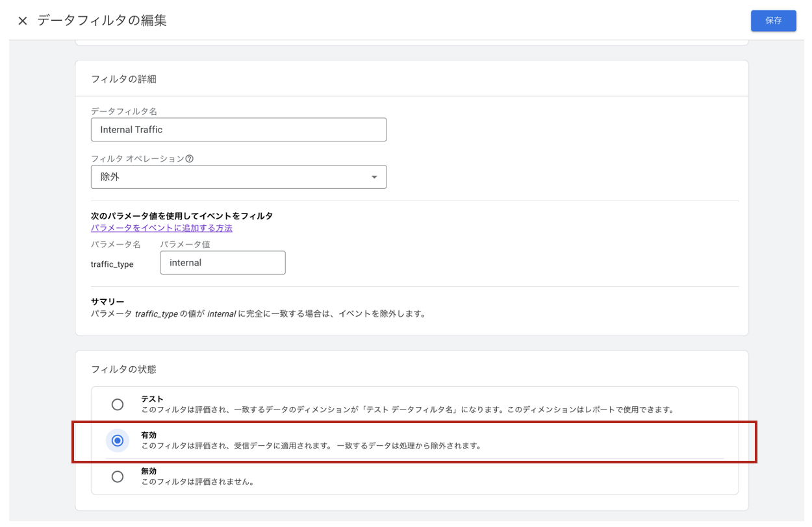Viewport: 812px width, 527px height.
Task: Click the 'このフィルタは評価されません。' description text
Action: (x=197, y=482)
